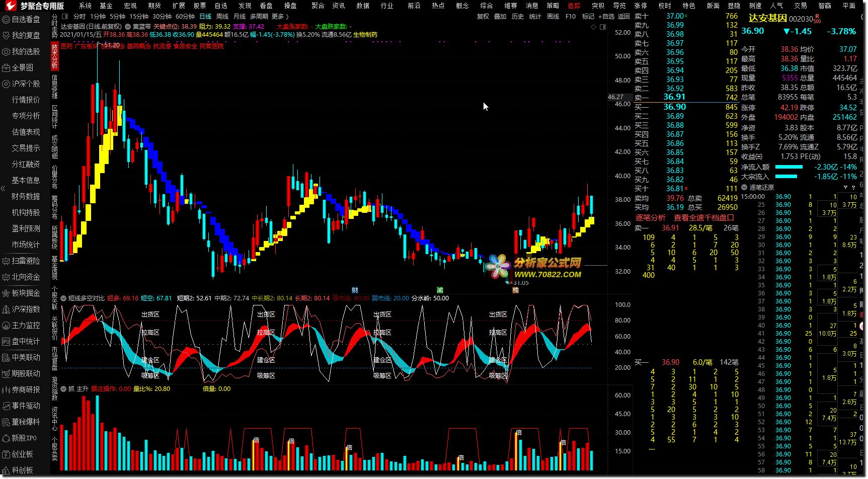The image size is (868, 479).
Task: Select the 筹码分布 vertical tab
Action: [x=55, y=207]
